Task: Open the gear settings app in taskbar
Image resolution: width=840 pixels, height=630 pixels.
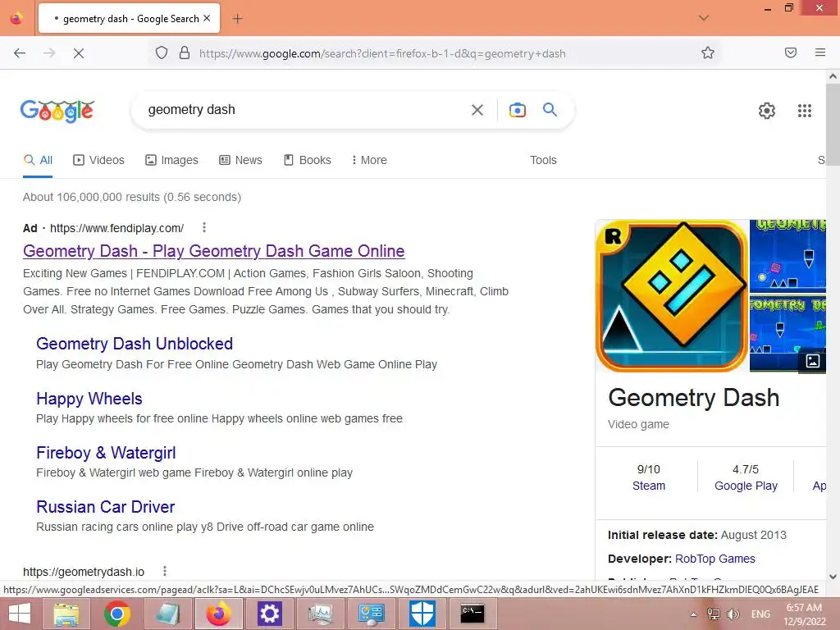Action: point(269,614)
